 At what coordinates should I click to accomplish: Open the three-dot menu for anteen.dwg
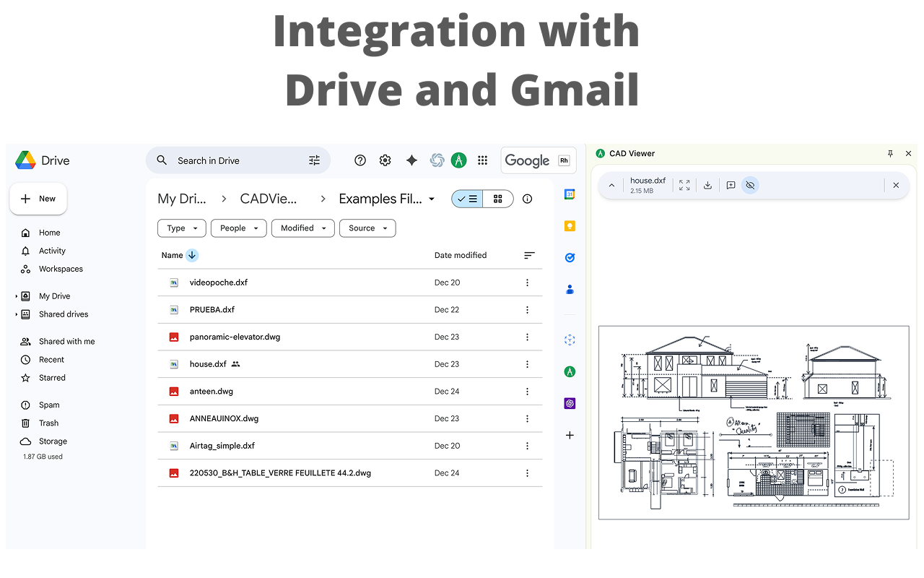[527, 391]
